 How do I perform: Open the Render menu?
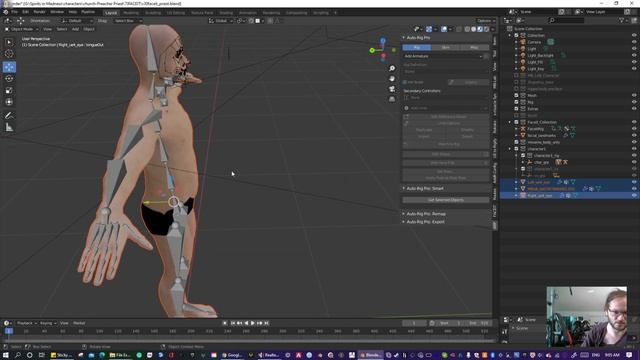(39, 12)
